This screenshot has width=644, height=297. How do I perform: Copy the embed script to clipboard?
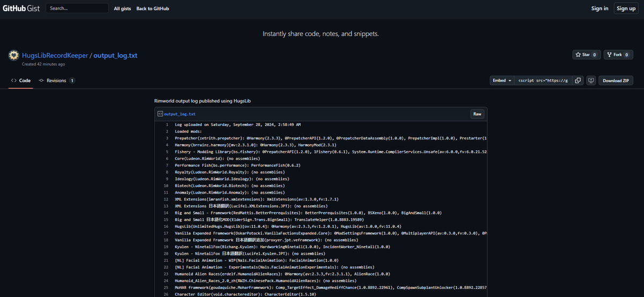578,80
